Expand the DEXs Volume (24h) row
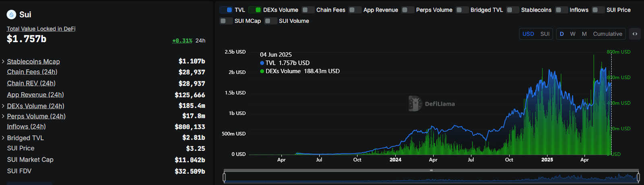This screenshot has width=644, height=185. point(3,106)
